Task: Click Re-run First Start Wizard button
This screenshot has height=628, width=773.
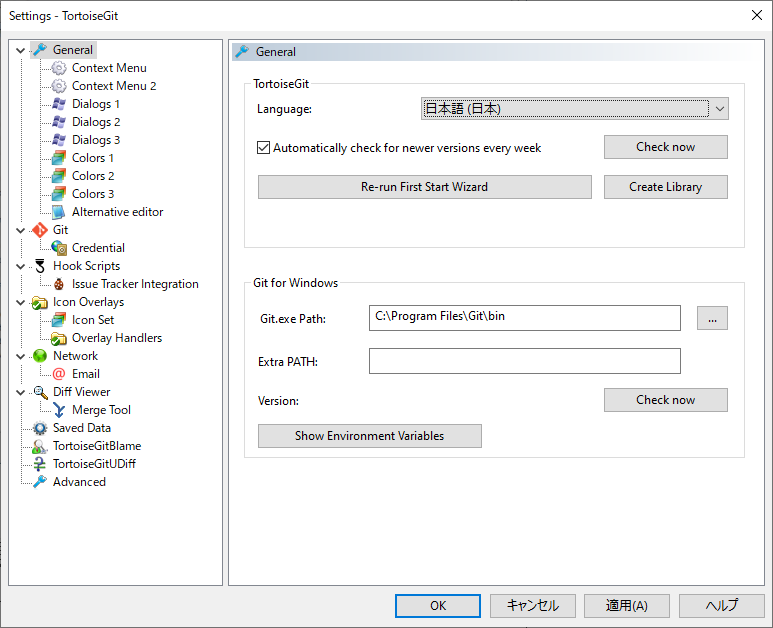Action: 424,187
